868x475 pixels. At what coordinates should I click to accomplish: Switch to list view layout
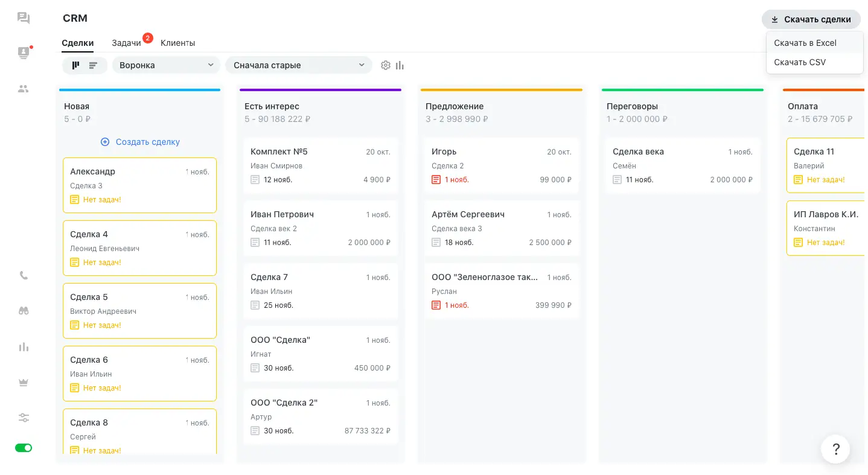tap(93, 65)
